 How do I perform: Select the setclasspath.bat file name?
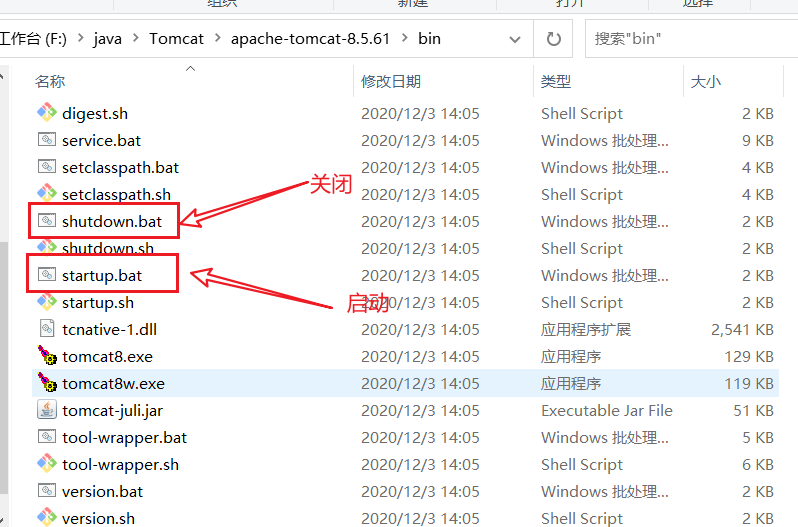click(x=120, y=167)
